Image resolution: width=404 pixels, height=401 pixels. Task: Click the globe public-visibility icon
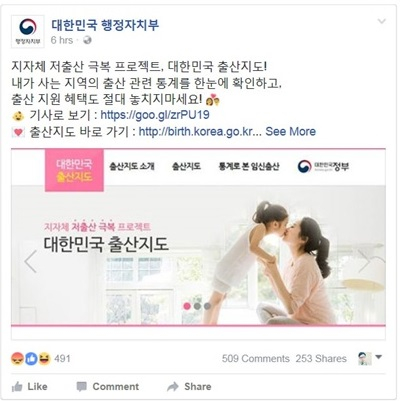(x=87, y=40)
